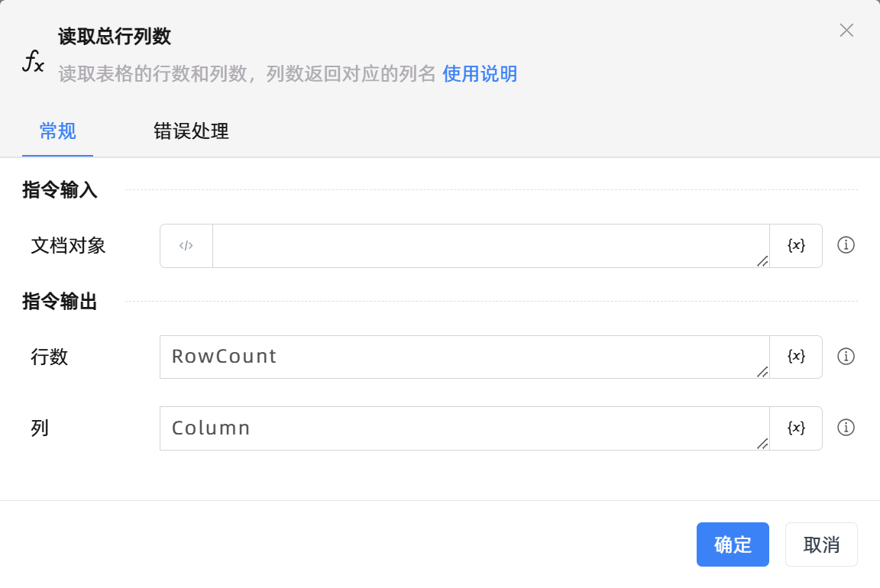Cancel with the 取消 button

(x=821, y=544)
